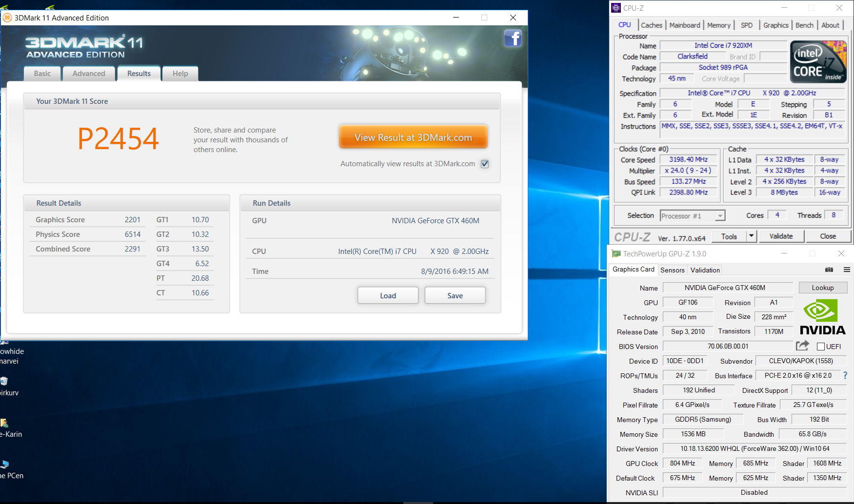
Task: Click the bus interface question mark
Action: coord(845,375)
